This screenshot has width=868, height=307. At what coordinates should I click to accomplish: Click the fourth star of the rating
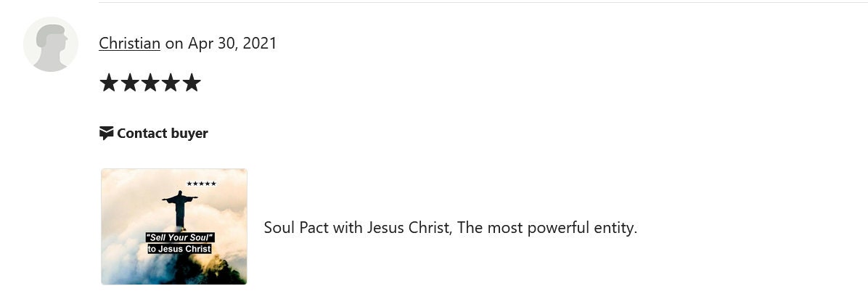click(x=171, y=83)
